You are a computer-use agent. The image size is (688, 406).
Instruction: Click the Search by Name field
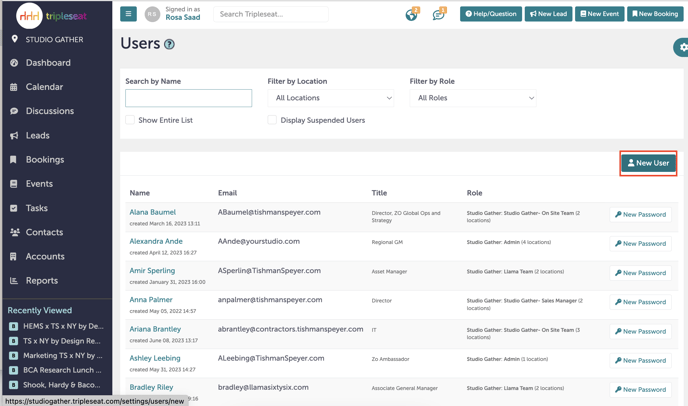(188, 98)
